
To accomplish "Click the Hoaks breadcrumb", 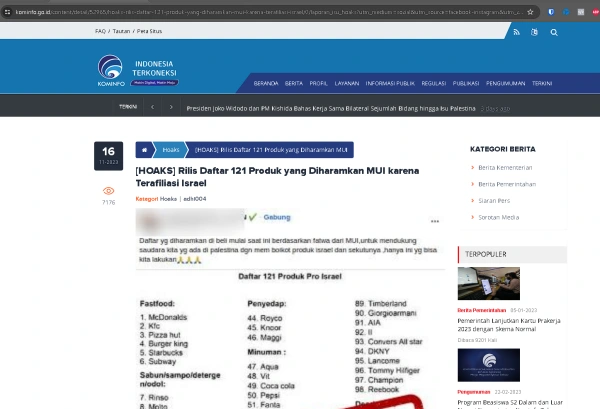I will click(x=171, y=150).
